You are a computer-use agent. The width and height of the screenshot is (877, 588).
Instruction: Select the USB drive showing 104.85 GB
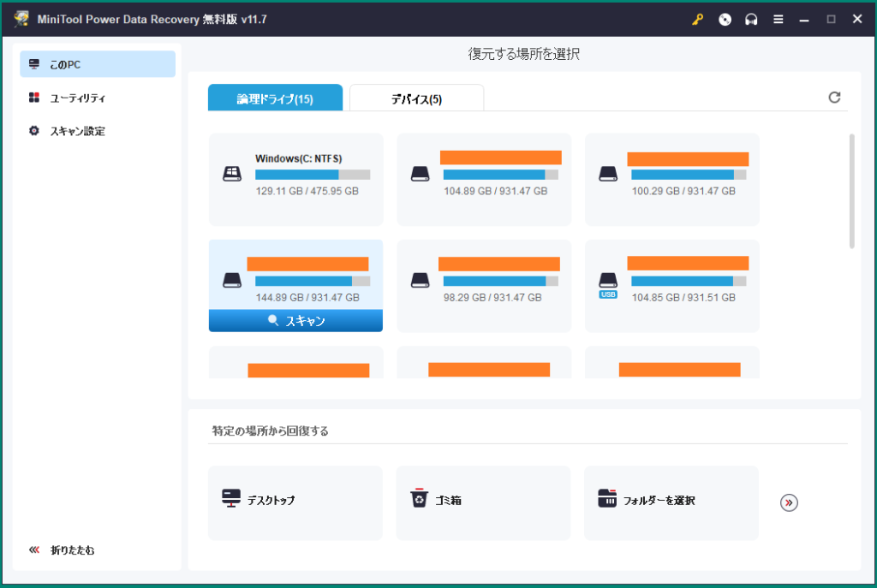pyautogui.click(x=671, y=286)
